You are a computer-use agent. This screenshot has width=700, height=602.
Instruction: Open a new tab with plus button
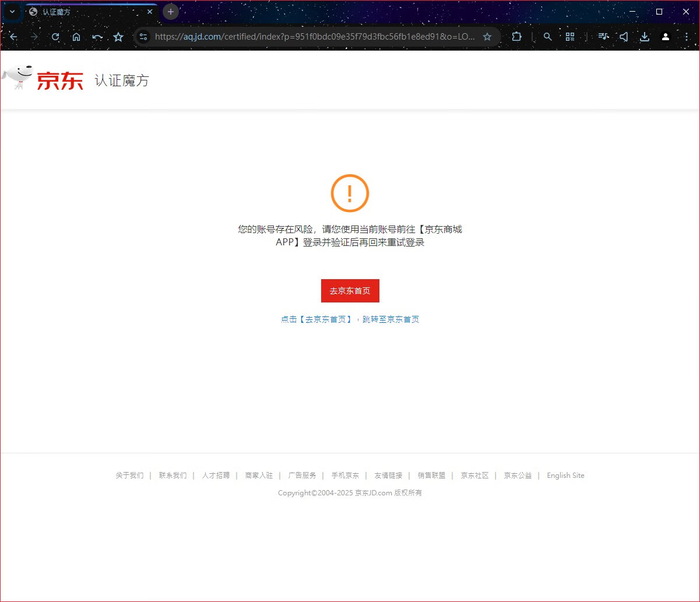pos(170,12)
